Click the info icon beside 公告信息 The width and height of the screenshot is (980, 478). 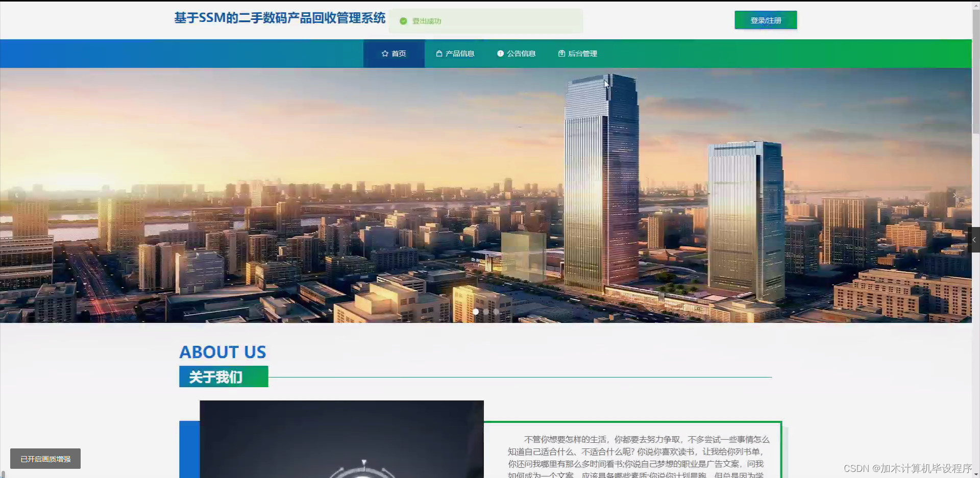point(500,54)
